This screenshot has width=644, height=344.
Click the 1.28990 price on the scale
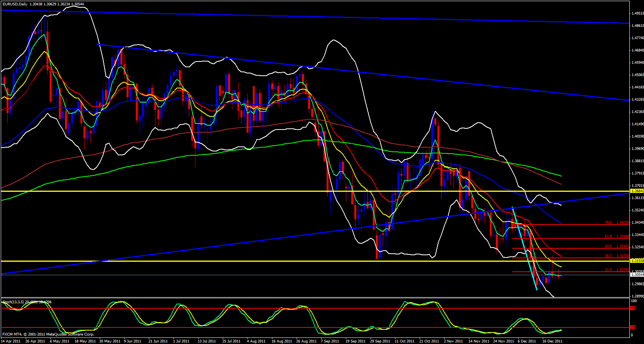coord(637,296)
